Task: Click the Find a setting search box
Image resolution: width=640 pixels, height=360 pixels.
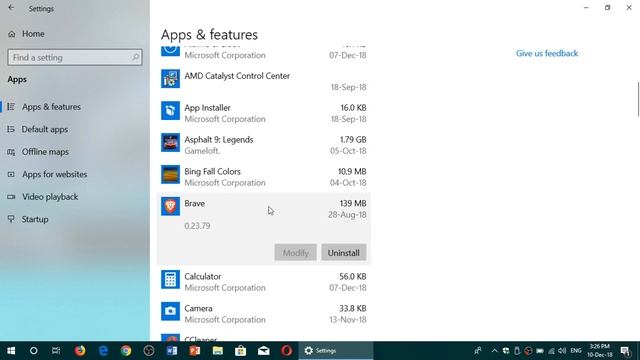Action: coord(75,57)
